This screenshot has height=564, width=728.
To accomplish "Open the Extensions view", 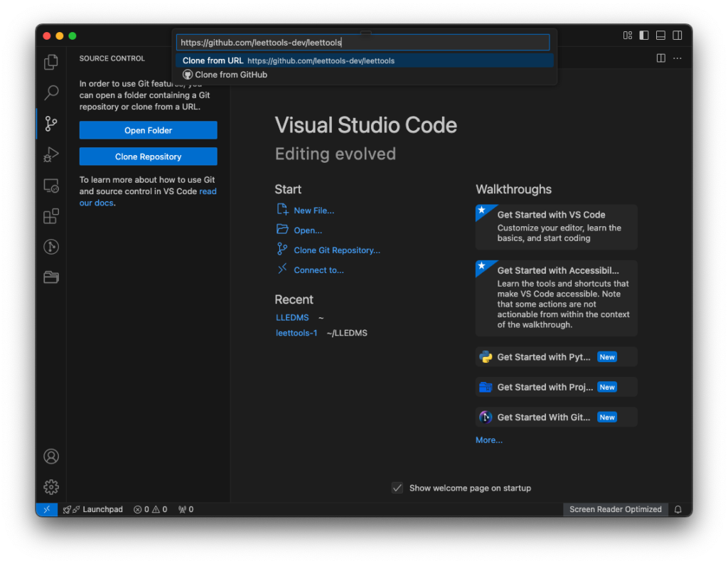I will click(x=51, y=216).
